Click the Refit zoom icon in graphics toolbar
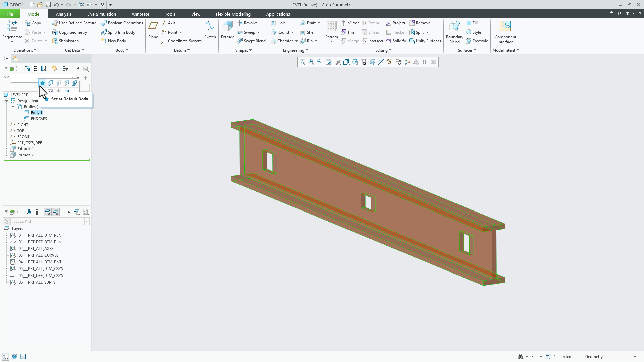 (x=303, y=62)
